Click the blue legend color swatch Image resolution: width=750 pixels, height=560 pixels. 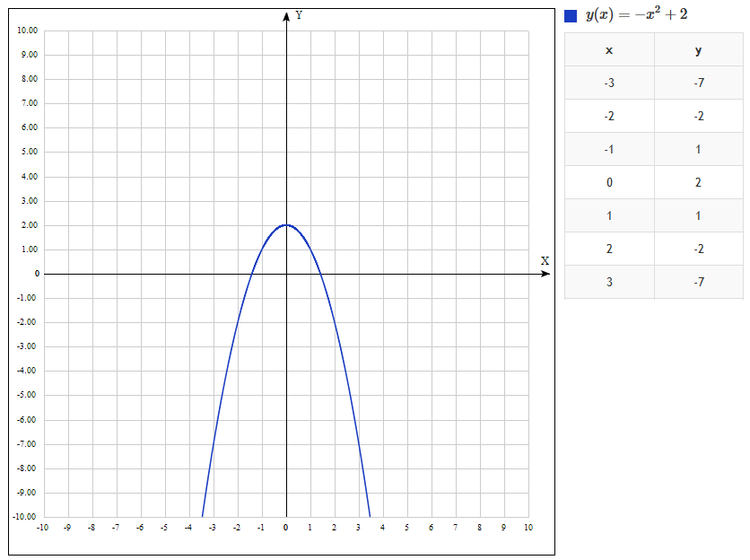(x=571, y=16)
